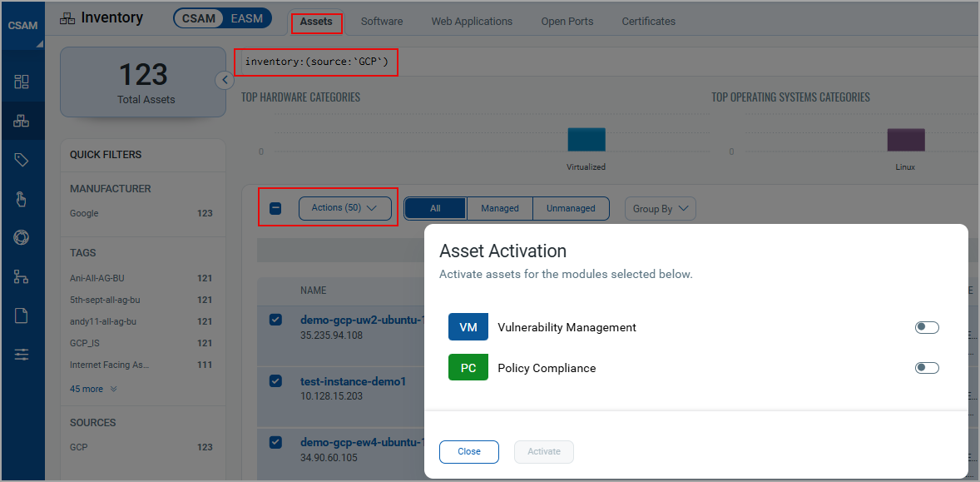Close the Asset Activation dialog
Viewport: 980px width, 482px height.
(x=468, y=451)
